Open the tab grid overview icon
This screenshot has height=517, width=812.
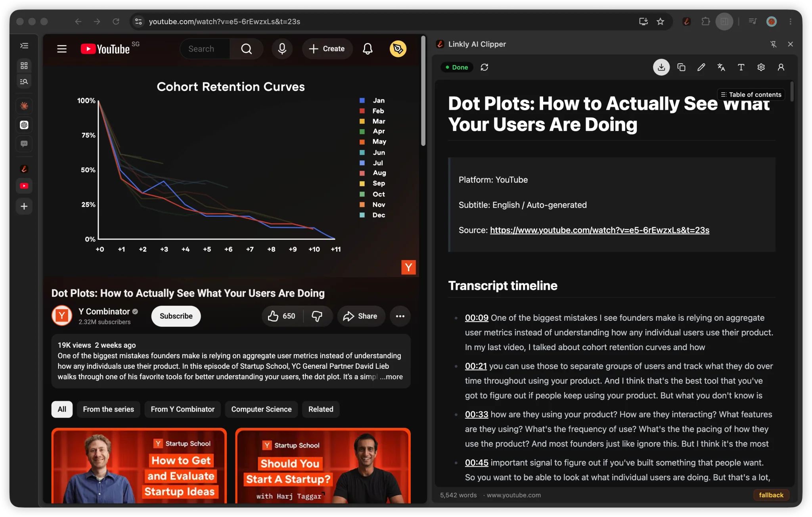[24, 65]
